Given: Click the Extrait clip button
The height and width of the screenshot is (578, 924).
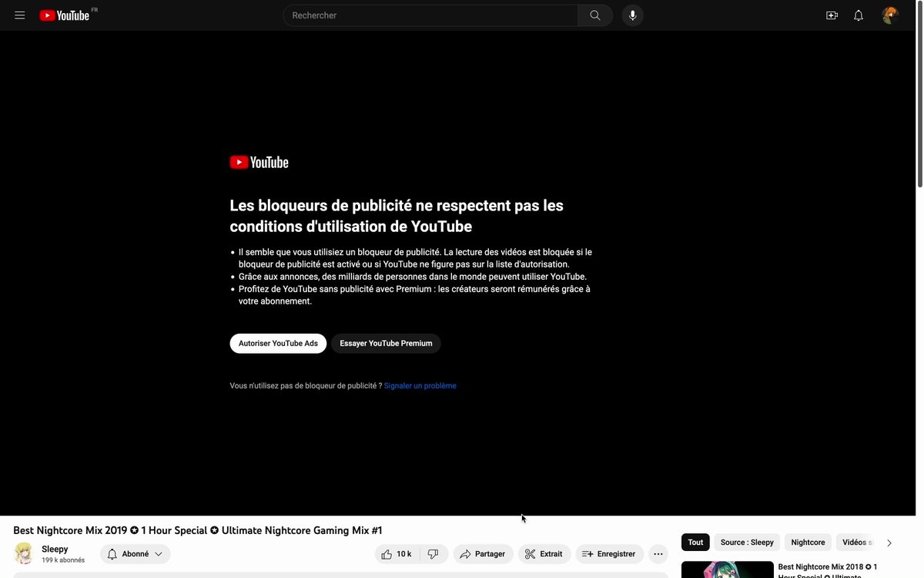Looking at the screenshot, I should pos(544,554).
